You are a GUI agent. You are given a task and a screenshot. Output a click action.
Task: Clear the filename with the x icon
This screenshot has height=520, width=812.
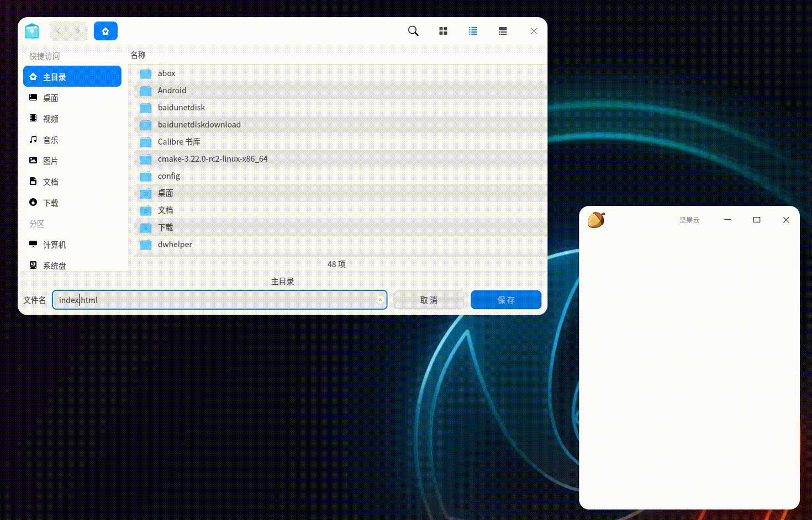(x=380, y=300)
